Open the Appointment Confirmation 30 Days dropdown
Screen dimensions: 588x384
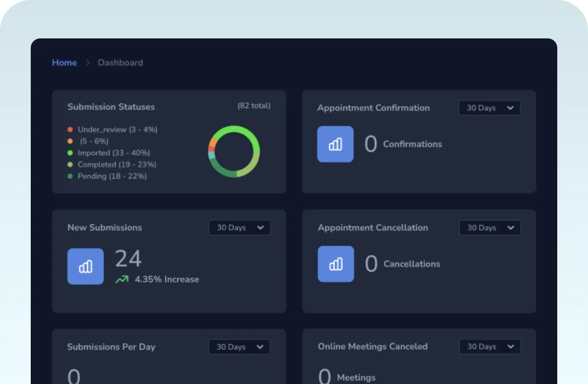click(x=490, y=108)
